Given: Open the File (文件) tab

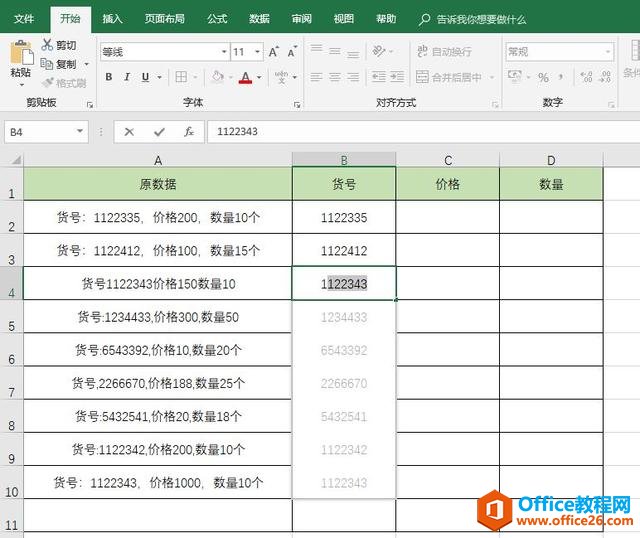Looking at the screenshot, I should pyautogui.click(x=24, y=19).
